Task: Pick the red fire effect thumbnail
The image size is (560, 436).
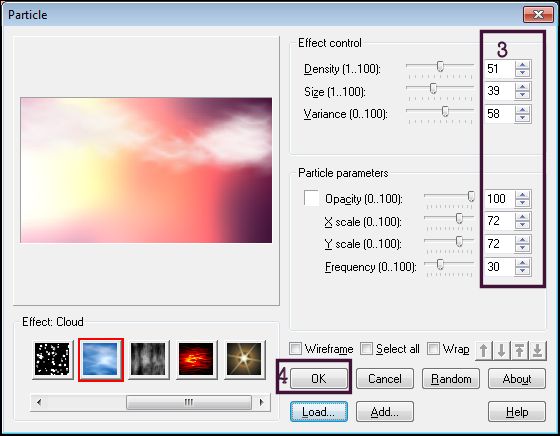Action: tap(196, 359)
